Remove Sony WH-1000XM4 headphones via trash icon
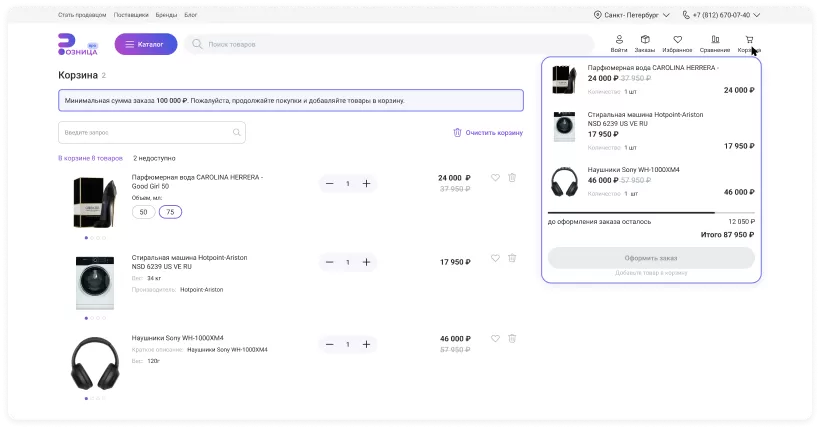 point(512,340)
